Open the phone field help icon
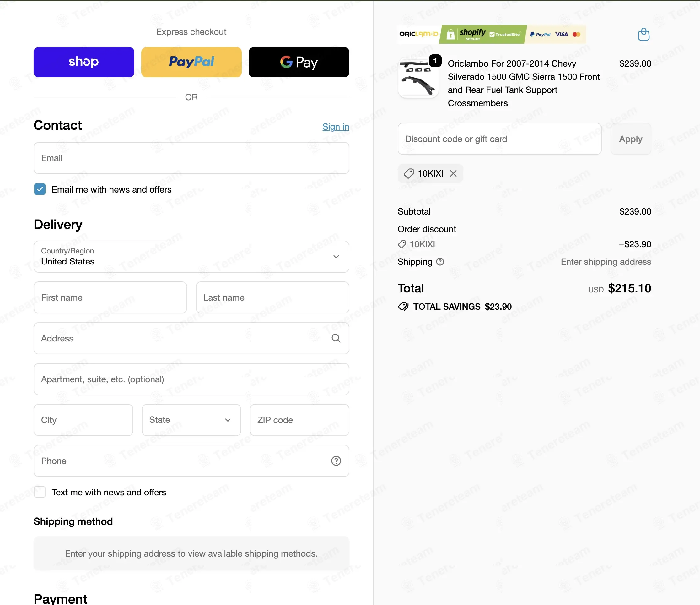Image resolution: width=700 pixels, height=605 pixels. (336, 461)
